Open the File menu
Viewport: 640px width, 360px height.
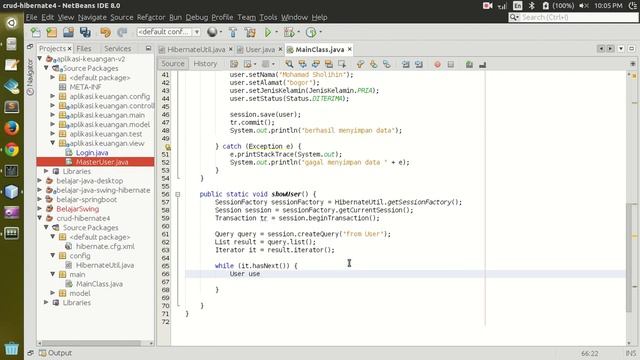point(31,17)
